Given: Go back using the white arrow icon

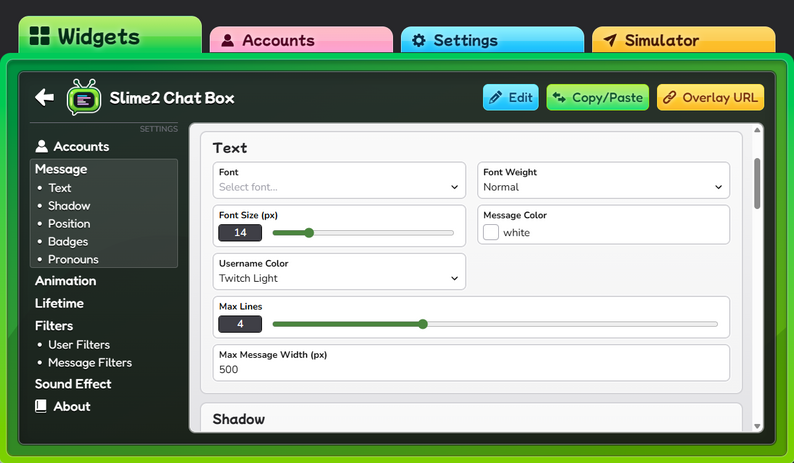Looking at the screenshot, I should [45, 97].
